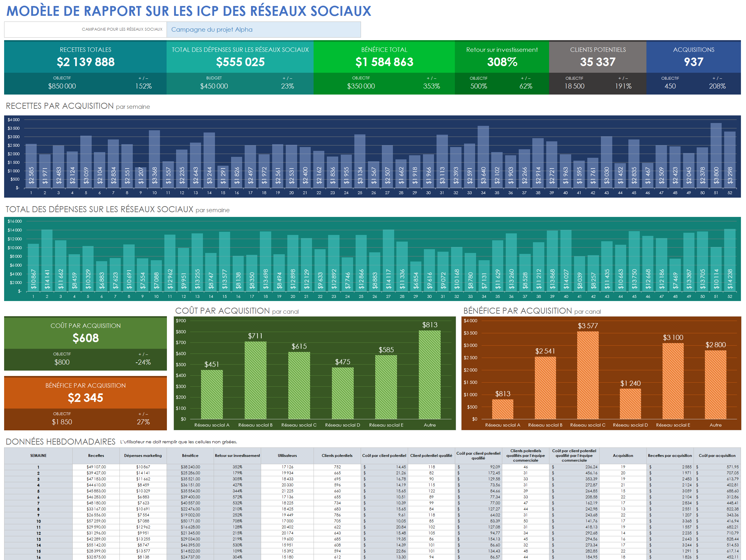The width and height of the screenshot is (746, 560).
Task: Select the week 6 spend bar $6 883
Action: pyautogui.click(x=101, y=276)
